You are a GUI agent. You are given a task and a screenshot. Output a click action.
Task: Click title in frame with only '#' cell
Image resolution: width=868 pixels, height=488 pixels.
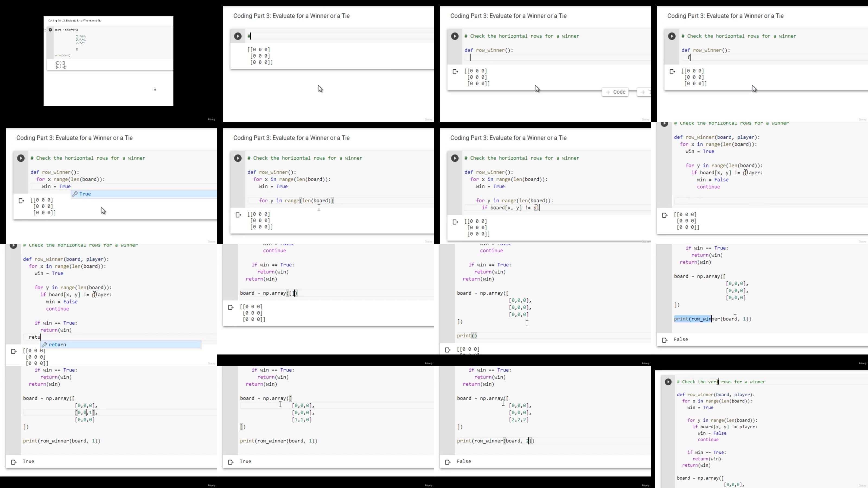click(292, 16)
